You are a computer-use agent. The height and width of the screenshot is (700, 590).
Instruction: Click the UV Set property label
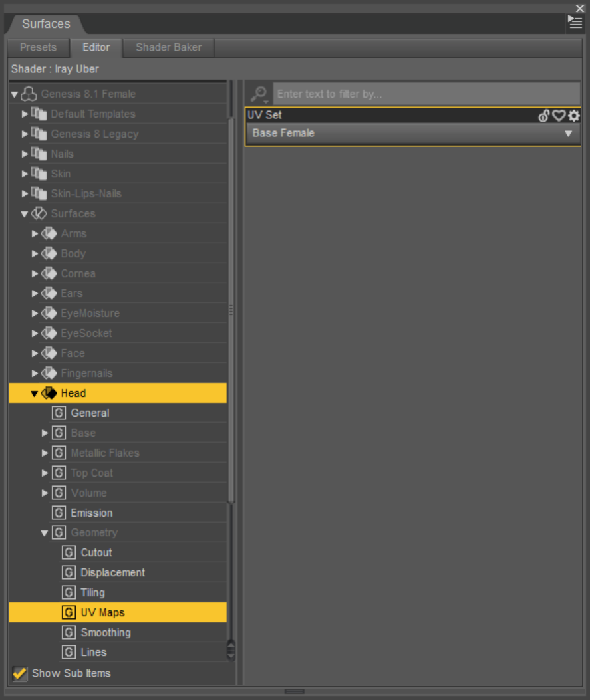coord(265,115)
